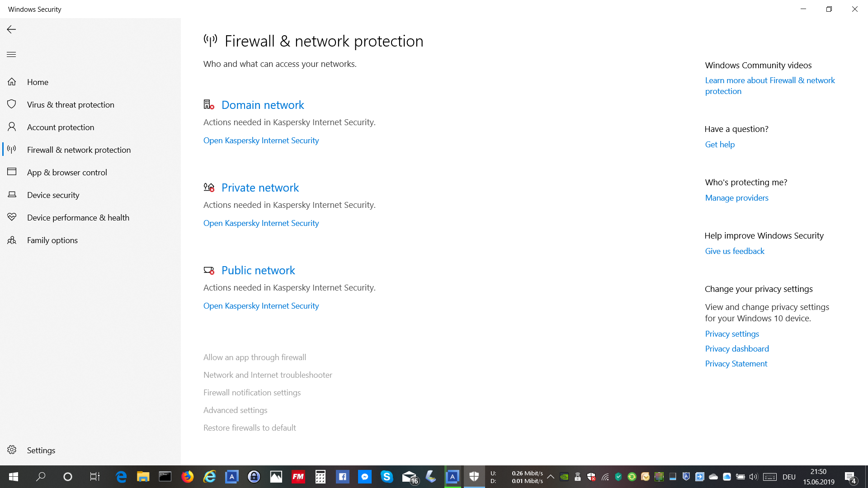
Task: Click the Give us feedback link
Action: 735,251
